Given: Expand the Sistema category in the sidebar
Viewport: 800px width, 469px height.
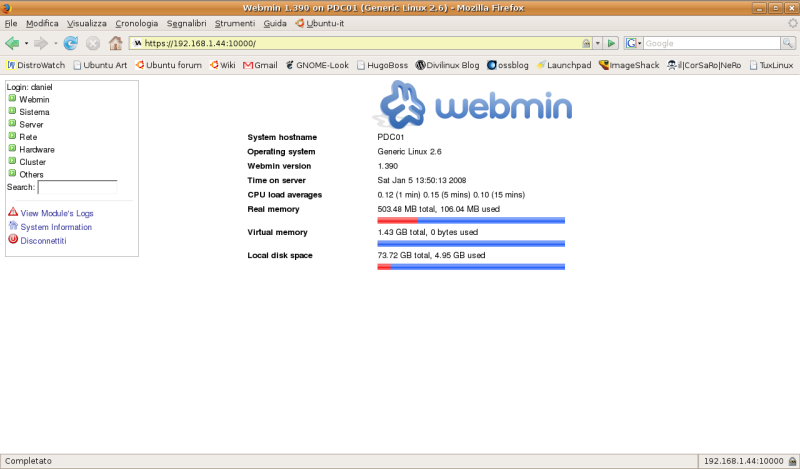Looking at the screenshot, I should coord(13,112).
